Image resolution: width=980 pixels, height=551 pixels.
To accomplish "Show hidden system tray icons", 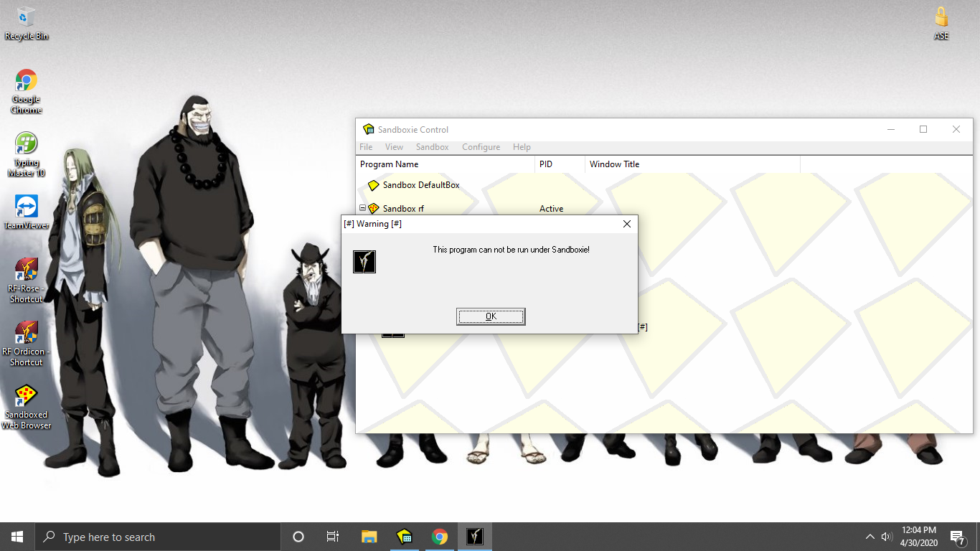I will (x=870, y=537).
